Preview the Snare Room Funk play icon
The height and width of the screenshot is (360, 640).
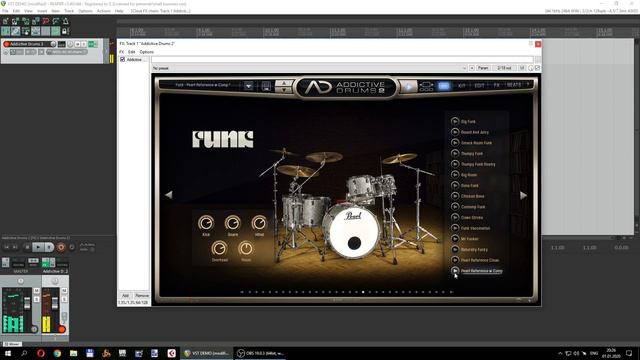click(x=455, y=142)
